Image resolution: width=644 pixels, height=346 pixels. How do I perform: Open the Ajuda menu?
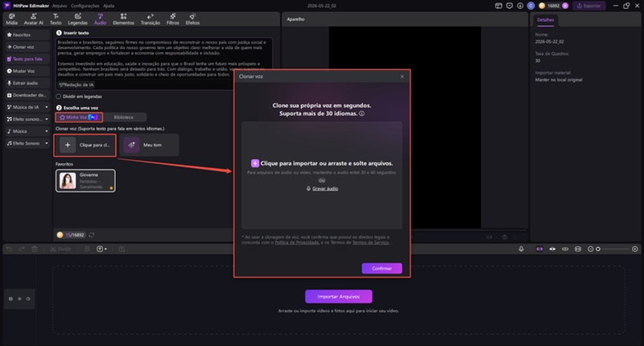[x=109, y=6]
